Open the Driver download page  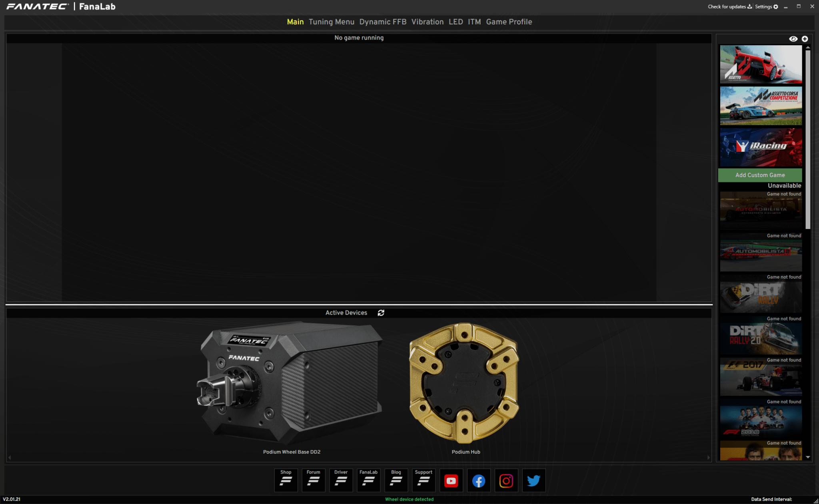(341, 480)
